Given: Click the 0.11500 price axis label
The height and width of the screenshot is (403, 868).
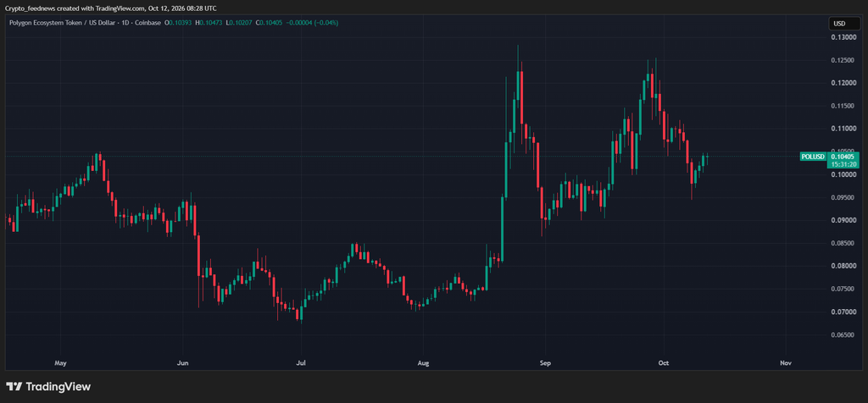Looking at the screenshot, I should pos(842,106).
